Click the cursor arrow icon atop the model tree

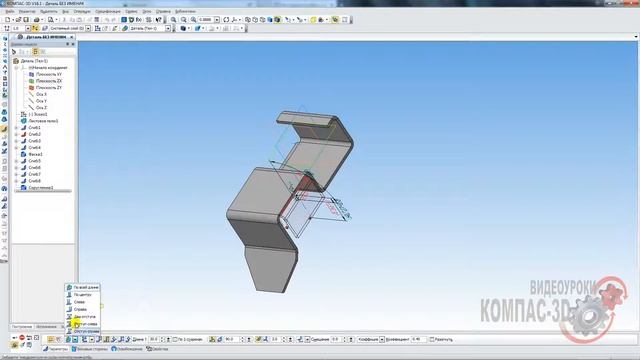point(14,52)
